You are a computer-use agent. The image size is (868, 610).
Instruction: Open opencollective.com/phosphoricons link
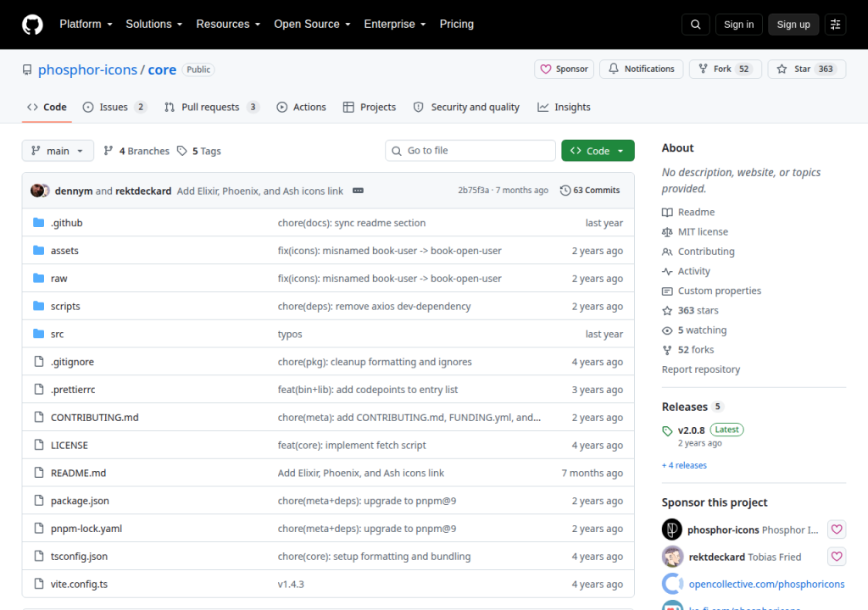[766, 584]
